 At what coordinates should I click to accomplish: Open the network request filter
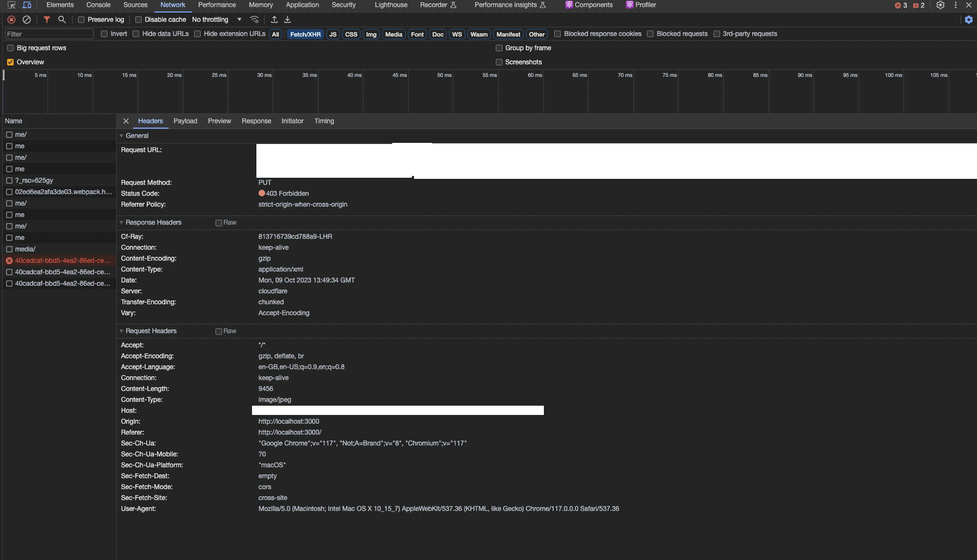point(46,19)
